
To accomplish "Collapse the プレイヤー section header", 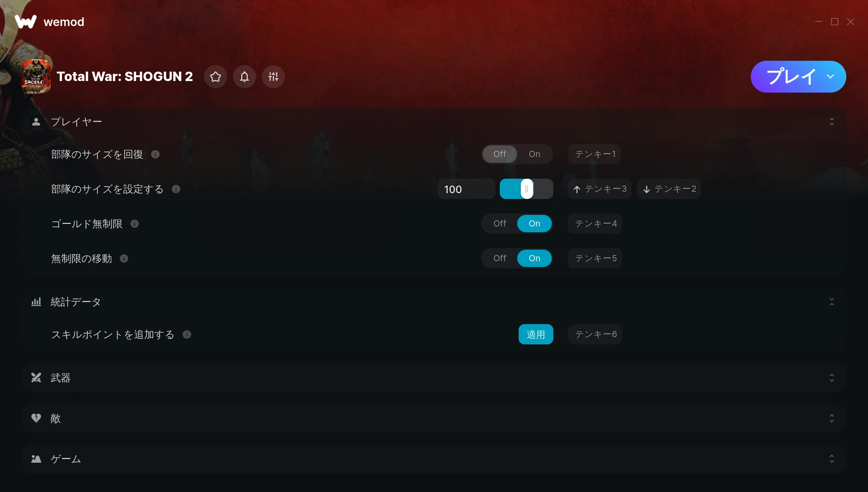I will click(x=434, y=122).
